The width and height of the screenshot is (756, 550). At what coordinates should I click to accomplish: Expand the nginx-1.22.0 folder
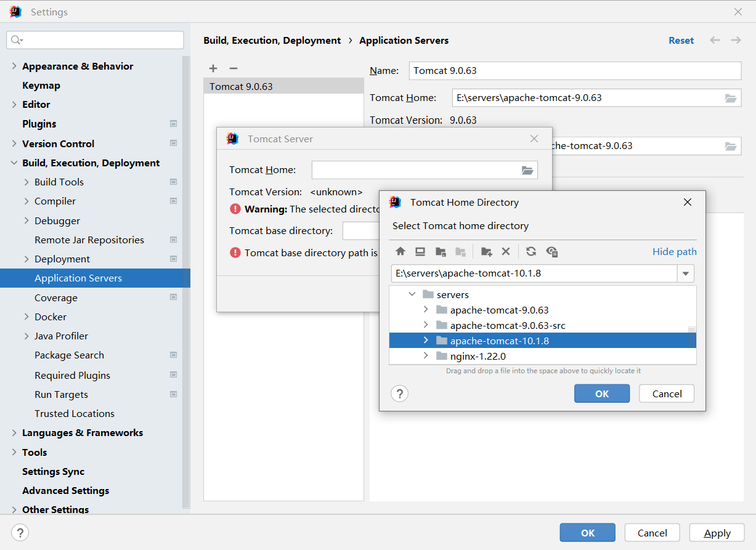[426, 355]
